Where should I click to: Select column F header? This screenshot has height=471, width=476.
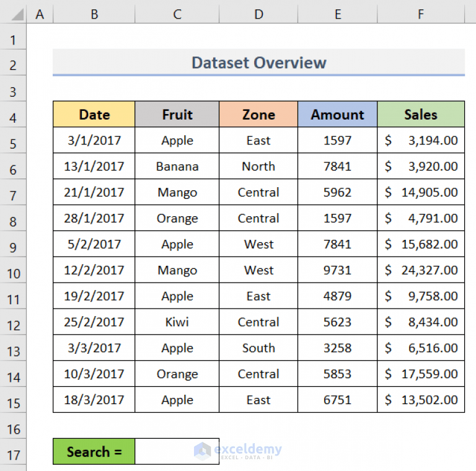pos(421,14)
